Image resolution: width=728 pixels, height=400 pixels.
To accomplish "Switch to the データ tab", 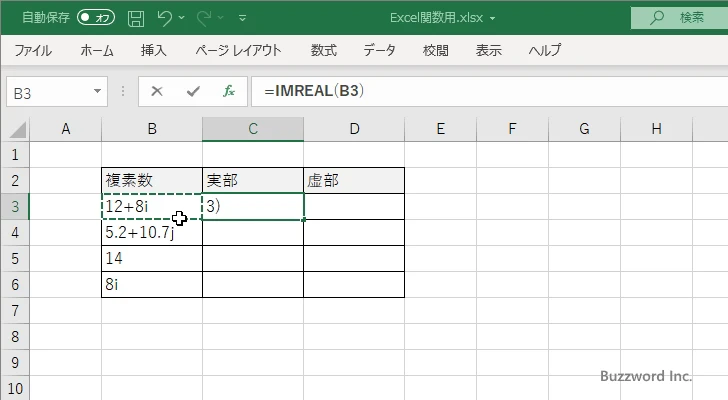I will pos(379,50).
